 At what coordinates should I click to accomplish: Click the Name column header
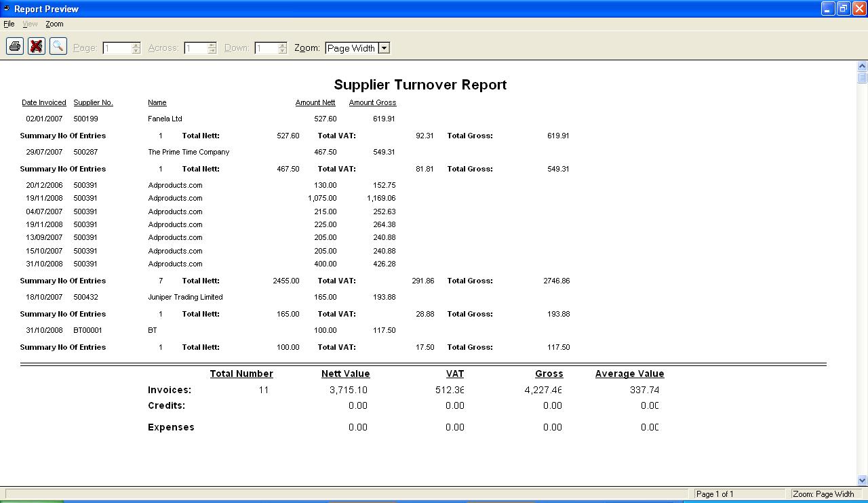(x=157, y=103)
